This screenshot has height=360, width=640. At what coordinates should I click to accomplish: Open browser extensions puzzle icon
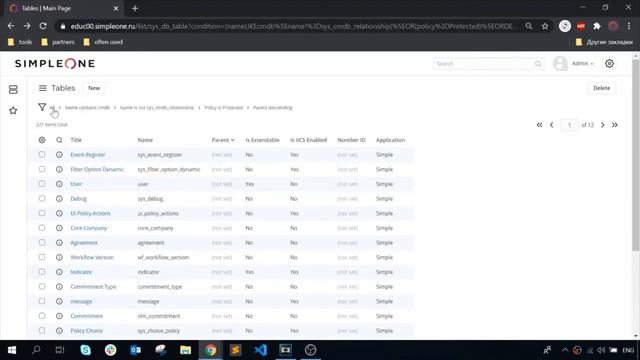pos(597,26)
